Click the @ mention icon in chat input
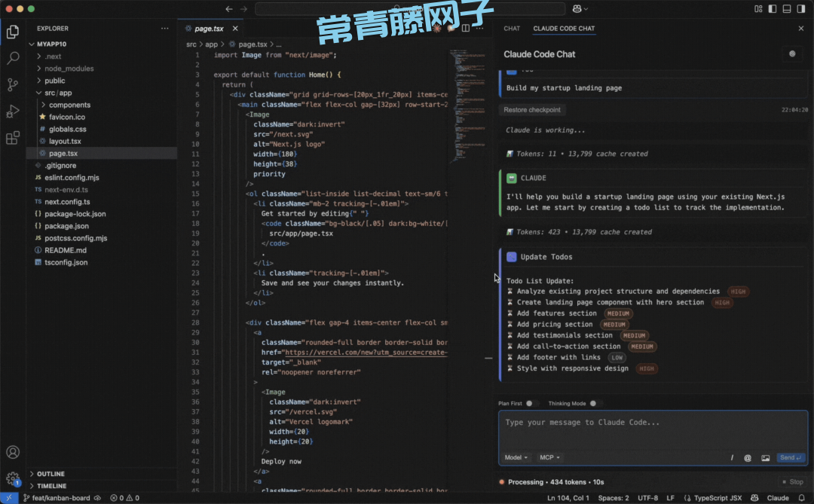This screenshot has height=504, width=814. pos(748,457)
